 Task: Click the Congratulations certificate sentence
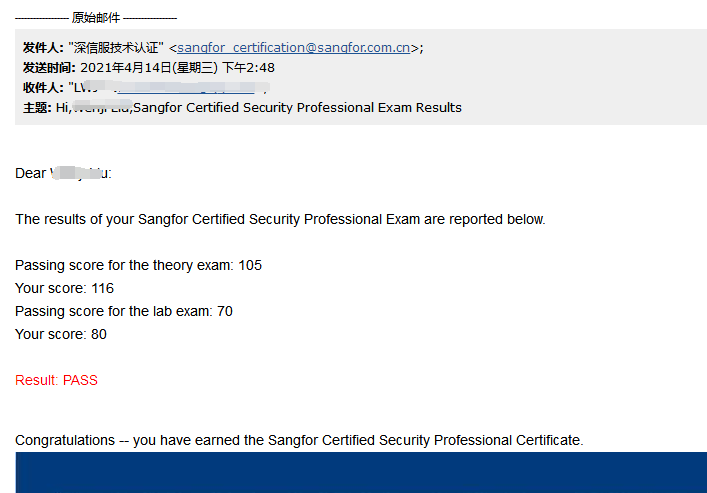pyautogui.click(x=299, y=440)
